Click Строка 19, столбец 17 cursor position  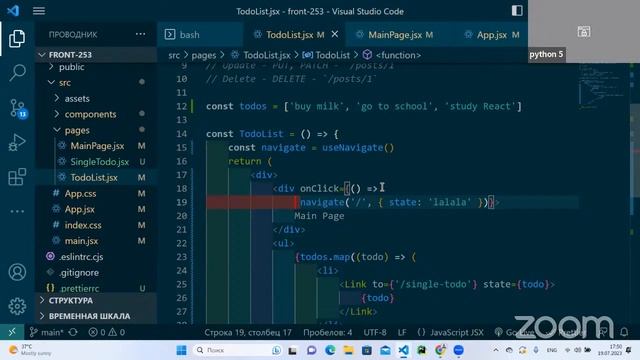(x=248, y=332)
